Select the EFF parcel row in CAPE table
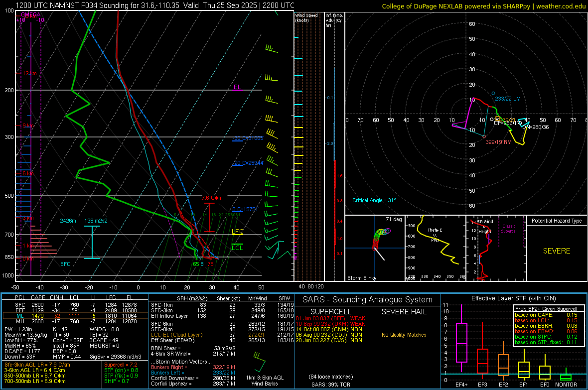Image resolution: width=588 pixels, height=390 pixels. pos(75,310)
